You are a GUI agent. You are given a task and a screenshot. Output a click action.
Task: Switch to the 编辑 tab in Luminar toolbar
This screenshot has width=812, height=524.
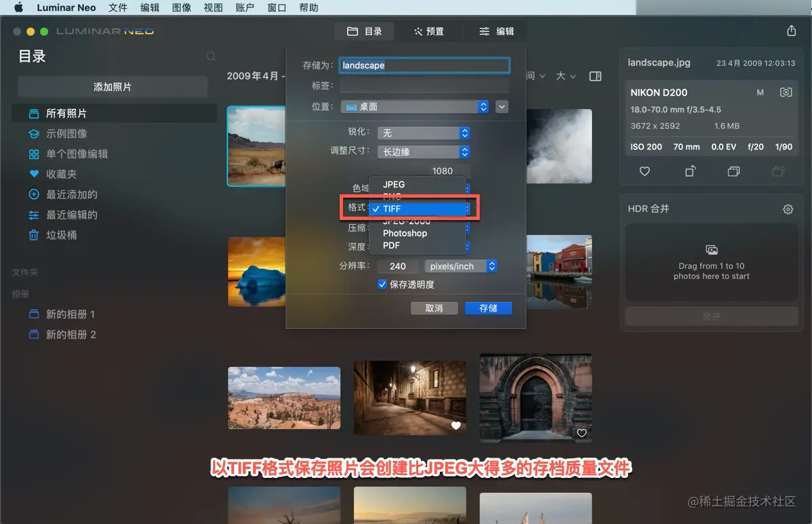point(497,32)
